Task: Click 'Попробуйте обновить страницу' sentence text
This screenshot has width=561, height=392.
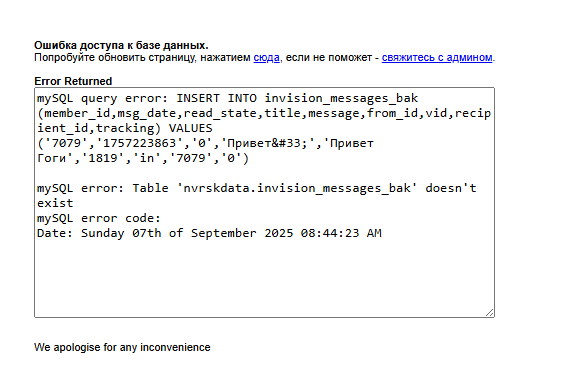Action: click(115, 58)
